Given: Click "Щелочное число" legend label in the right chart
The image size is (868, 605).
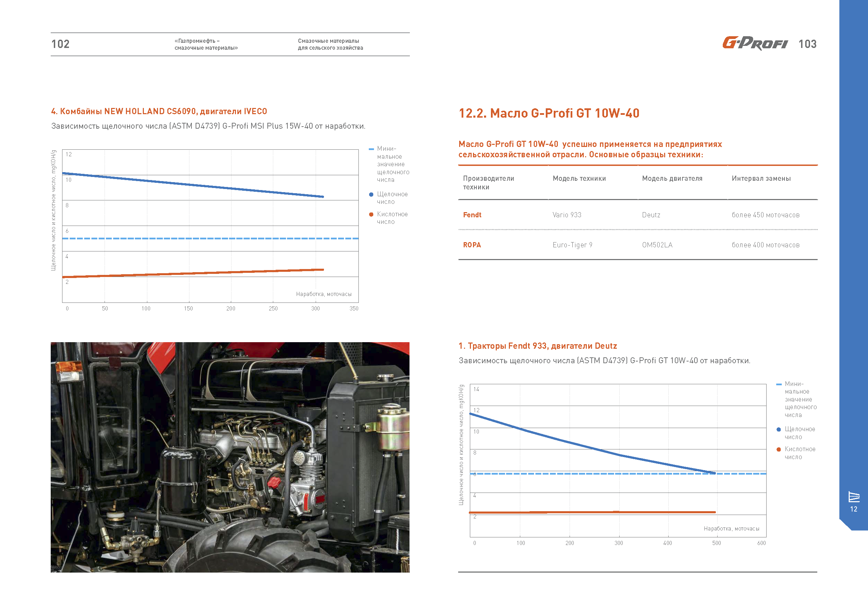Looking at the screenshot, I should (x=800, y=433).
